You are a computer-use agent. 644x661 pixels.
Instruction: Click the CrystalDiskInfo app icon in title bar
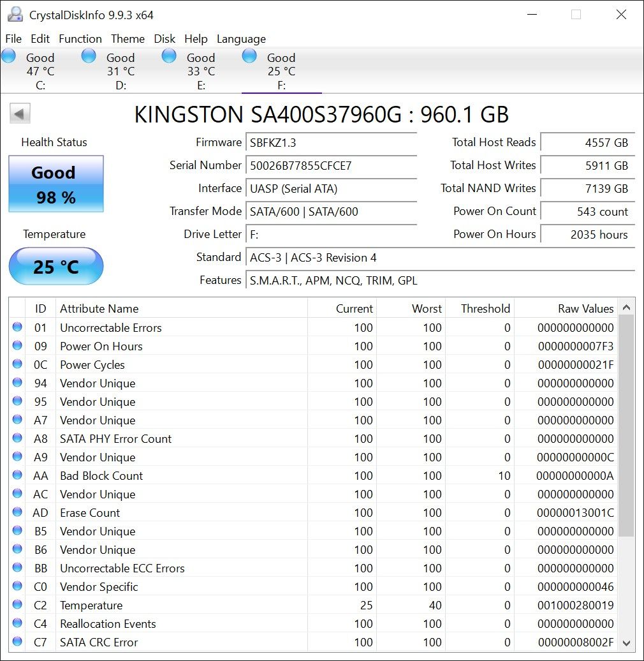(x=15, y=15)
